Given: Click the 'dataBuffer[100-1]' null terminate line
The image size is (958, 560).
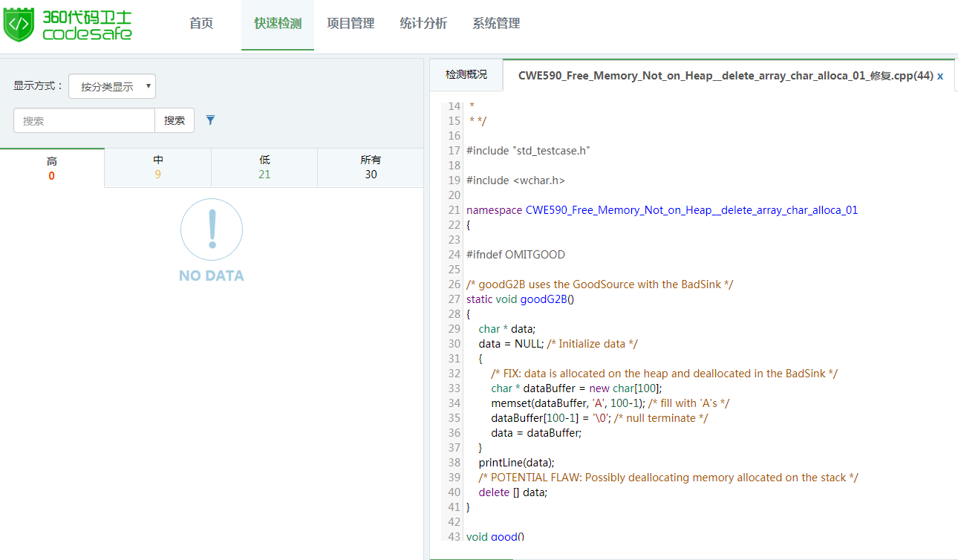Looking at the screenshot, I should coord(600,418).
